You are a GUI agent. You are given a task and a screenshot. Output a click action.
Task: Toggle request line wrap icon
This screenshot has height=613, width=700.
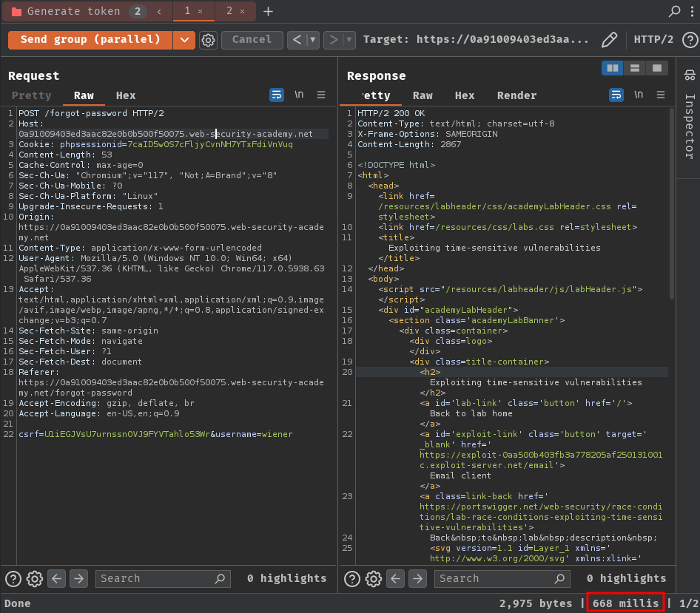[277, 95]
